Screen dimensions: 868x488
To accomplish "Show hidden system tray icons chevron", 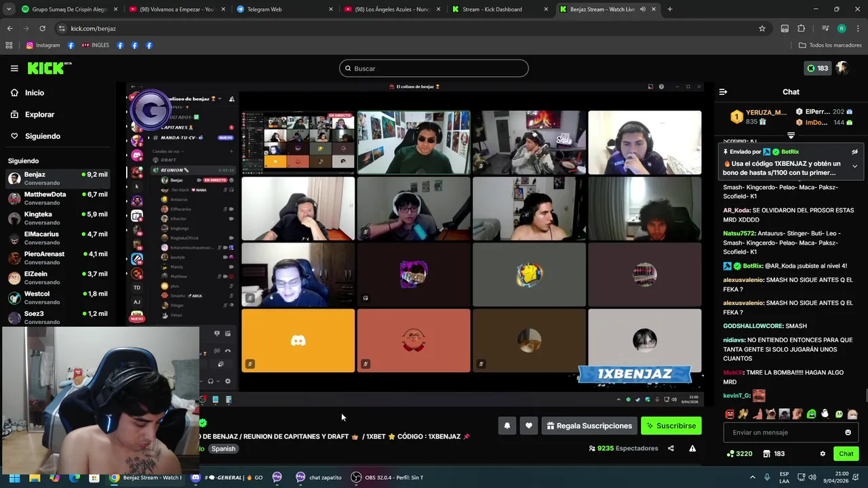I will pyautogui.click(x=752, y=477).
